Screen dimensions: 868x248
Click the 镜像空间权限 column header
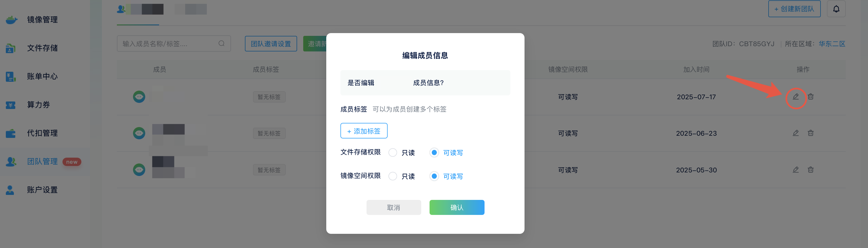568,70
